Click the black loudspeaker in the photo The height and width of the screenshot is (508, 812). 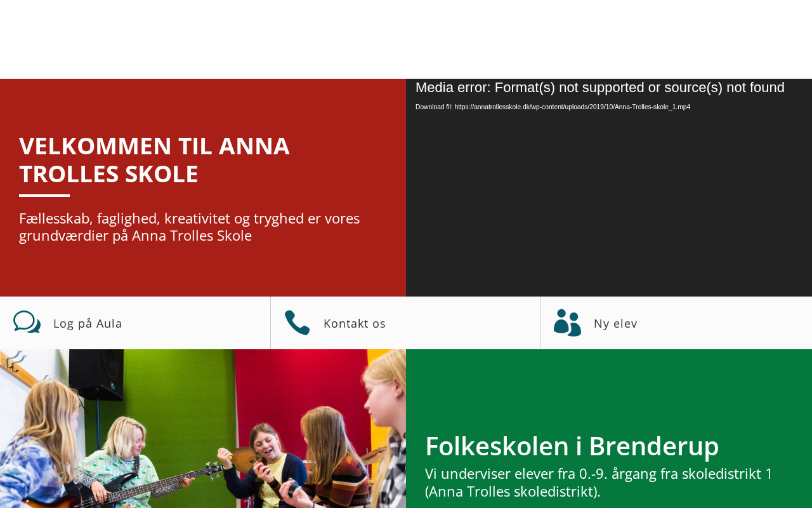(96, 373)
